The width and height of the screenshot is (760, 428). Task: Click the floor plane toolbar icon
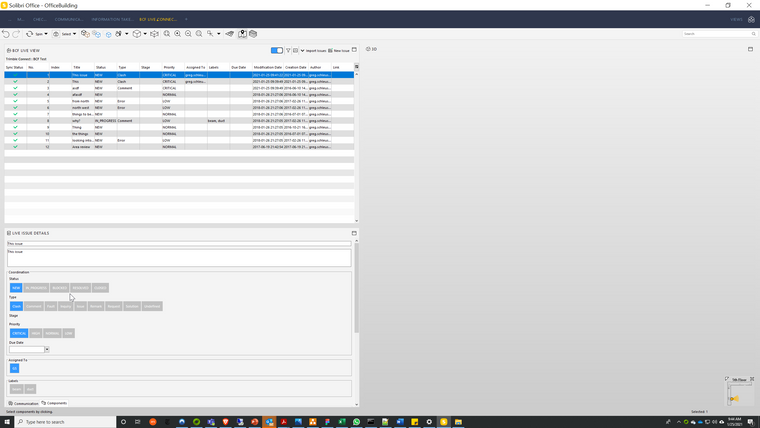[230, 34]
